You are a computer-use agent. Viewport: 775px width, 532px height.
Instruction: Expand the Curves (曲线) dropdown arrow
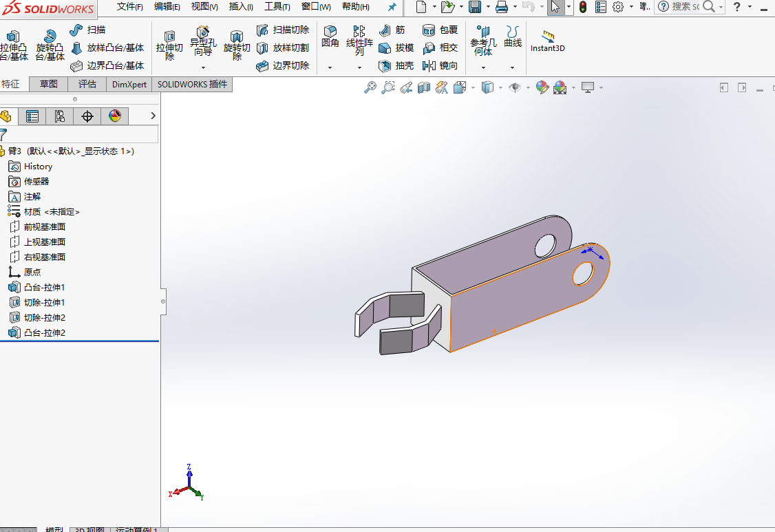click(513, 67)
